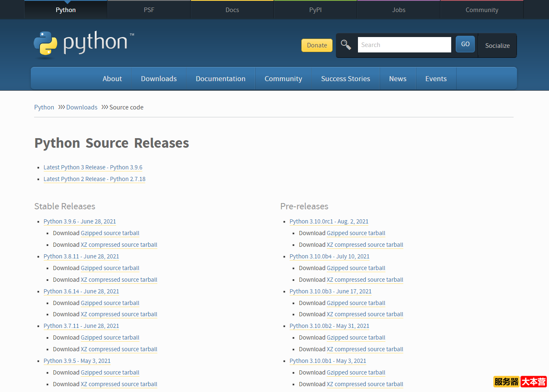Open the Community top tab
549x392 pixels.
pos(482,10)
